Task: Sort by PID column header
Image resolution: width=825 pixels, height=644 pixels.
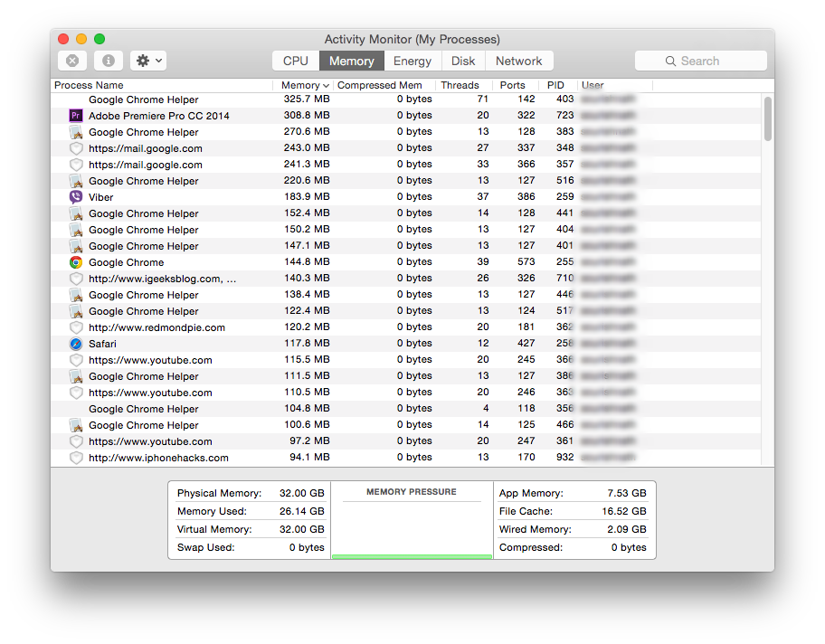Action: point(558,85)
